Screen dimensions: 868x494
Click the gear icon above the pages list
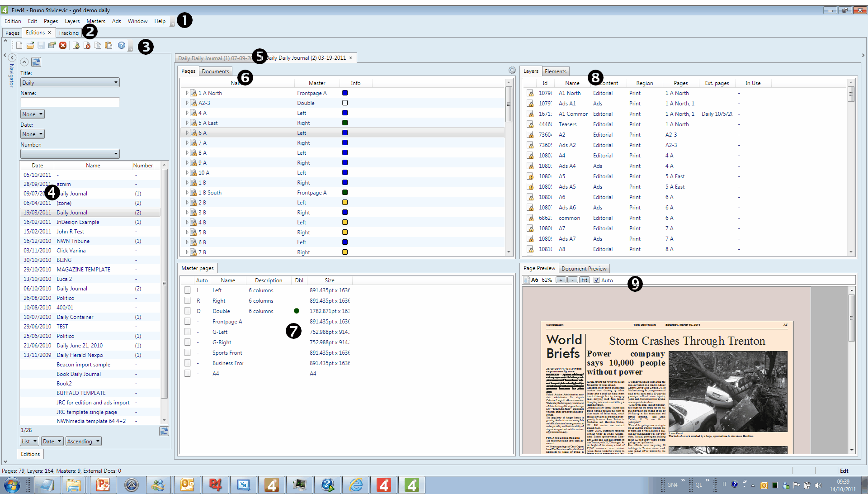512,70
